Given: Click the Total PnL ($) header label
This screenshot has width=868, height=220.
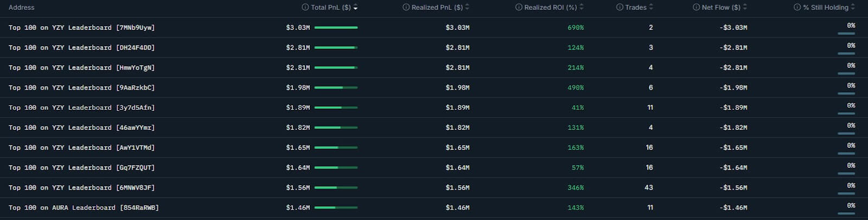Looking at the screenshot, I should click(331, 8).
